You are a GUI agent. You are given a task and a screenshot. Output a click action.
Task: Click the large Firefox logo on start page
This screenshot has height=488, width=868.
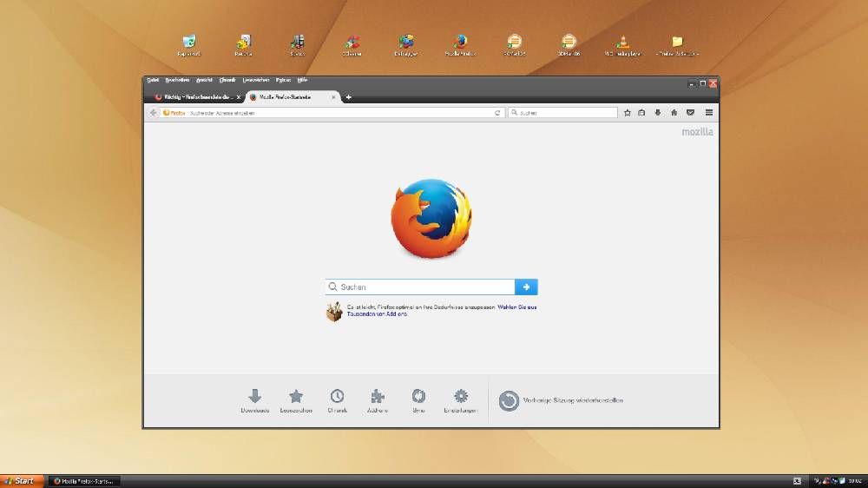431,218
